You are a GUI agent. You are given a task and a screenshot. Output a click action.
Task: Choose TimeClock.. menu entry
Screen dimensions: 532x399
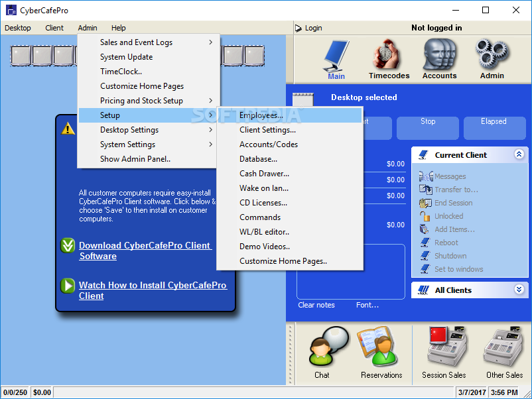click(149, 72)
